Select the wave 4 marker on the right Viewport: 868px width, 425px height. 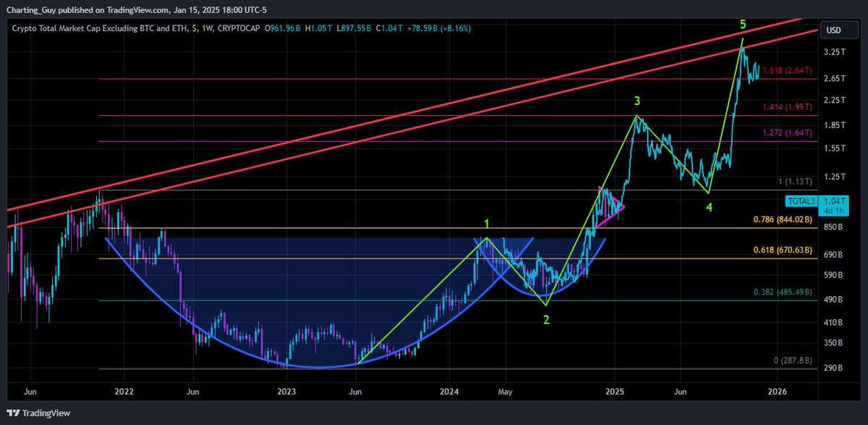pos(708,207)
